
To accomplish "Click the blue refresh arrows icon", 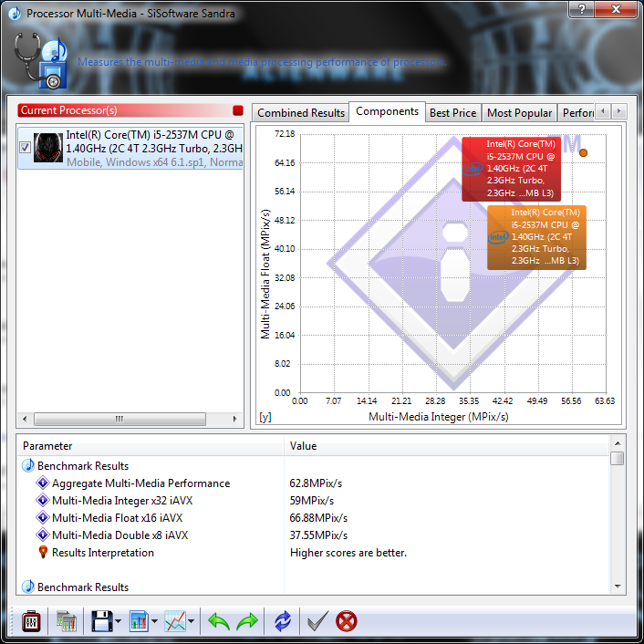I will [x=283, y=621].
